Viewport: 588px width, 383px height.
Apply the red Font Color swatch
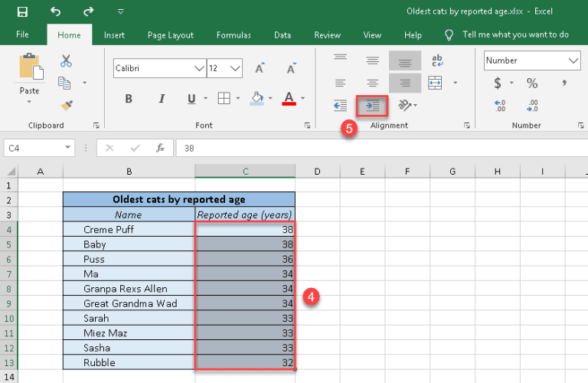click(x=289, y=98)
